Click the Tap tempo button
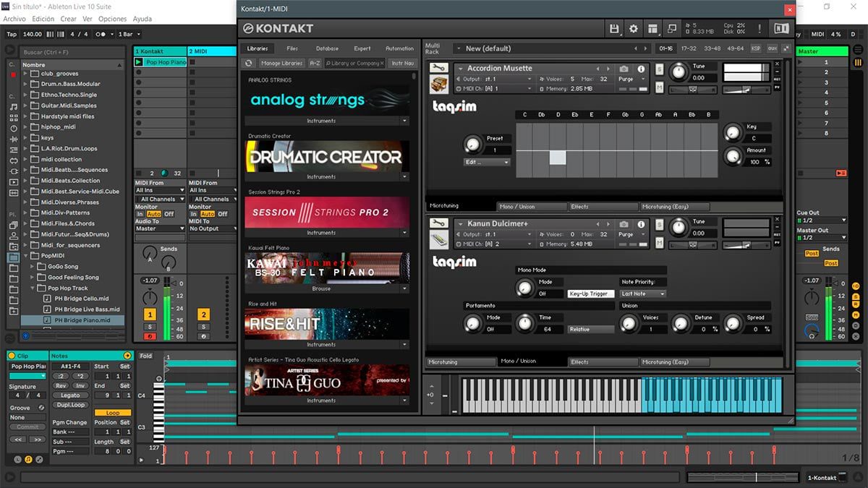 pos(12,34)
